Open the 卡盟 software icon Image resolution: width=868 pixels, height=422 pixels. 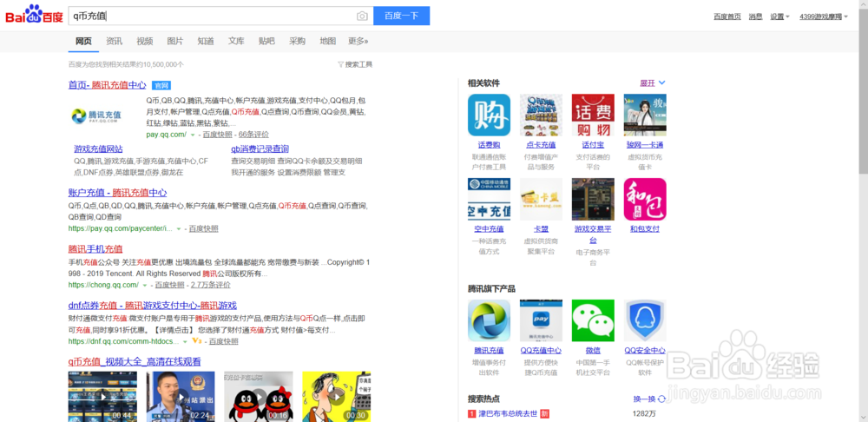coord(541,199)
